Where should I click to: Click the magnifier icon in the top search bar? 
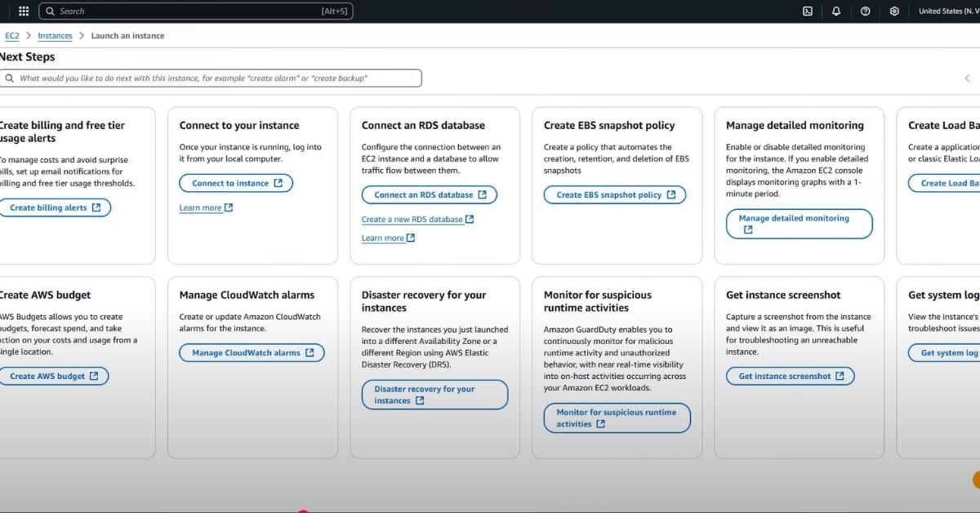coord(51,11)
